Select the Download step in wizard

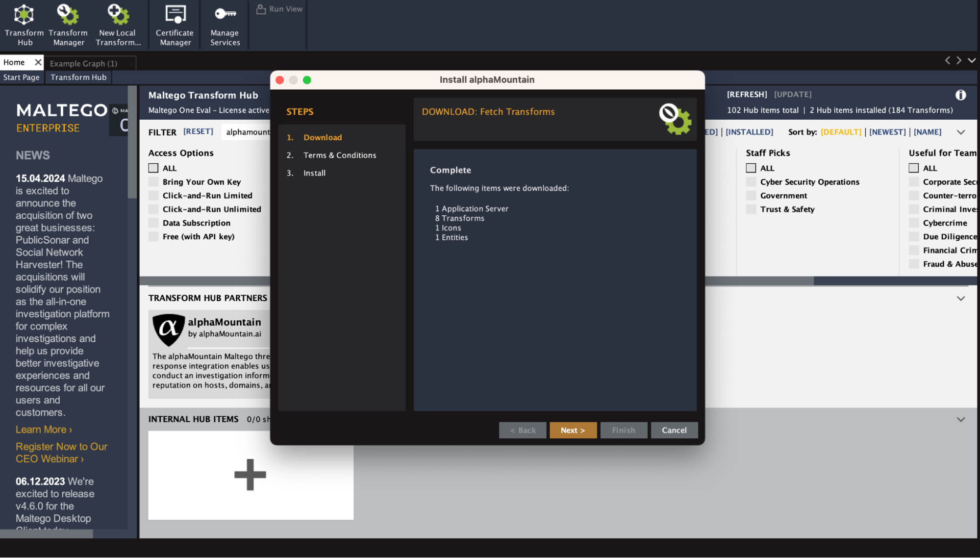point(322,138)
